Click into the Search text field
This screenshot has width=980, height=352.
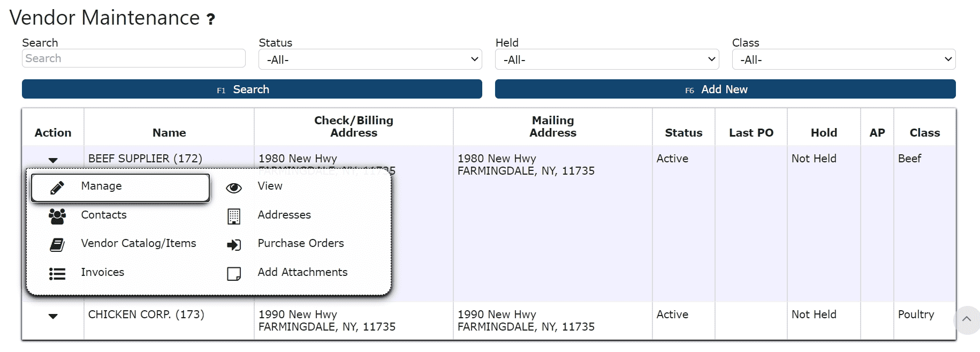(134, 58)
